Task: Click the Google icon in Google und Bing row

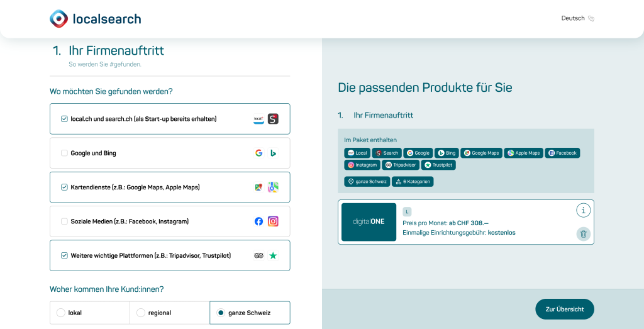Action: [258, 153]
